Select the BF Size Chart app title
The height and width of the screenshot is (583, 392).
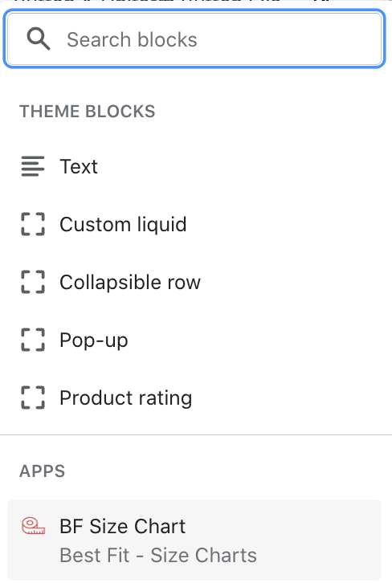[122, 526]
